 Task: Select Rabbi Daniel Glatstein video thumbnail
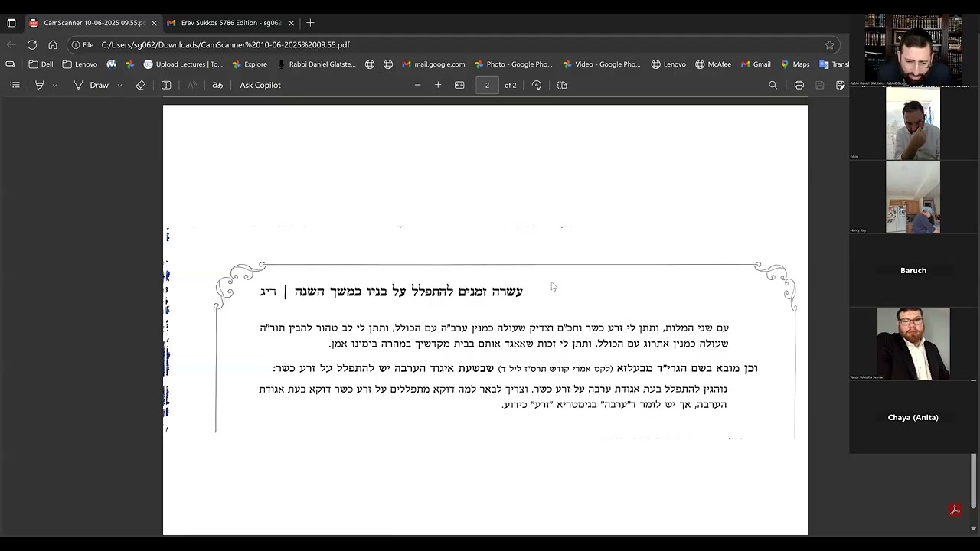point(913,50)
